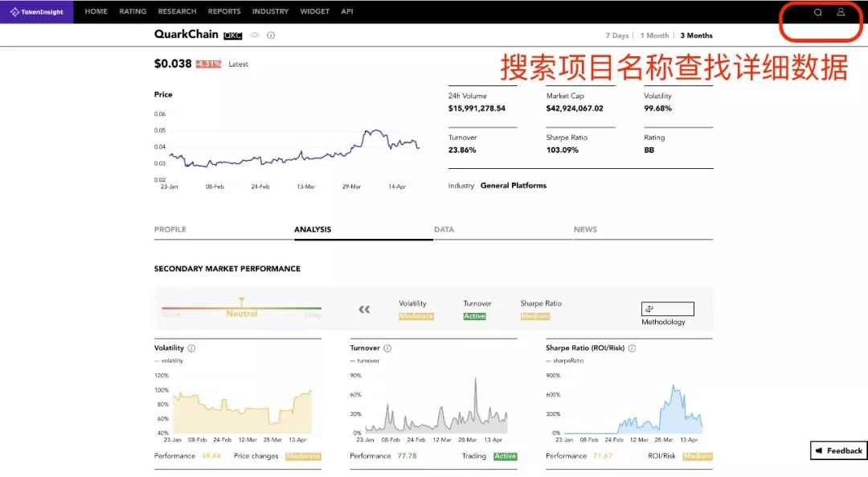Viewport: 868px width, 477px height.
Task: Click the ROI/Risk Medium badge
Action: coord(698,456)
